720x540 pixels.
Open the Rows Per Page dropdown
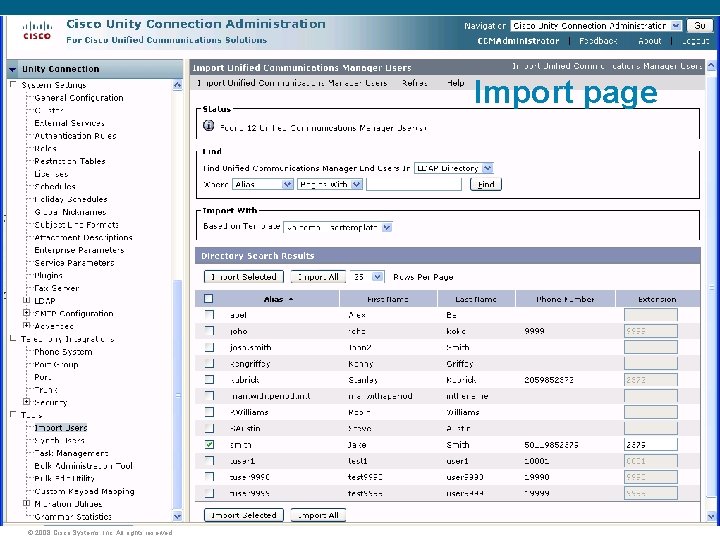(377, 277)
